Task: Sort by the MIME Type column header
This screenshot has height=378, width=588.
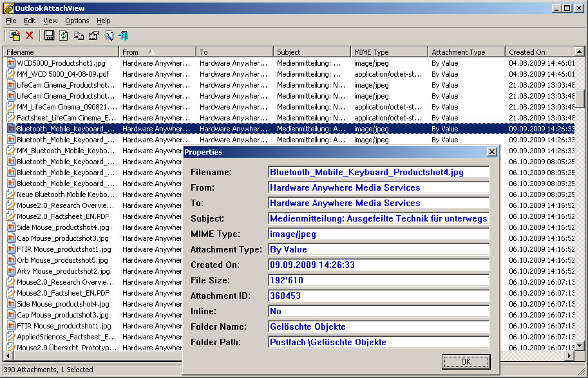Action: (x=389, y=52)
